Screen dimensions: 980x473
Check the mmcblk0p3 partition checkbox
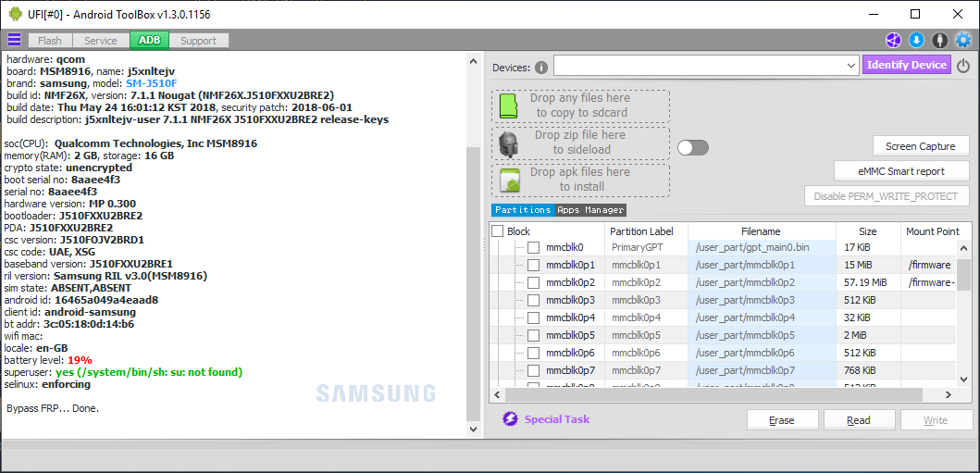(533, 300)
